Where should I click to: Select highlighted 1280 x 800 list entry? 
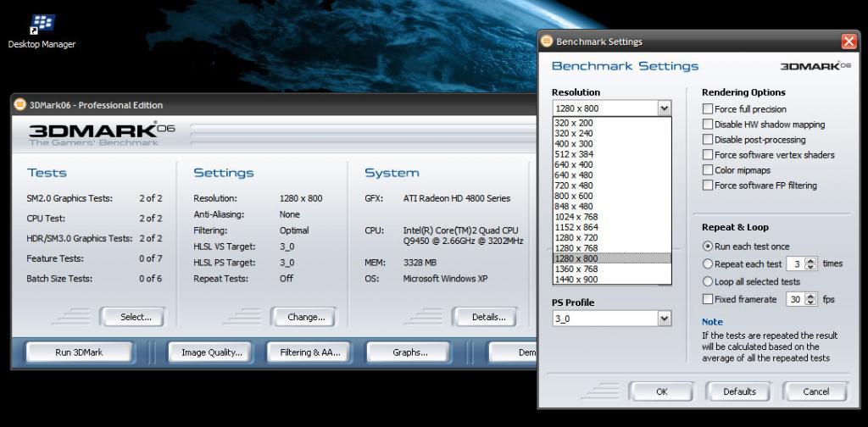tap(612, 258)
